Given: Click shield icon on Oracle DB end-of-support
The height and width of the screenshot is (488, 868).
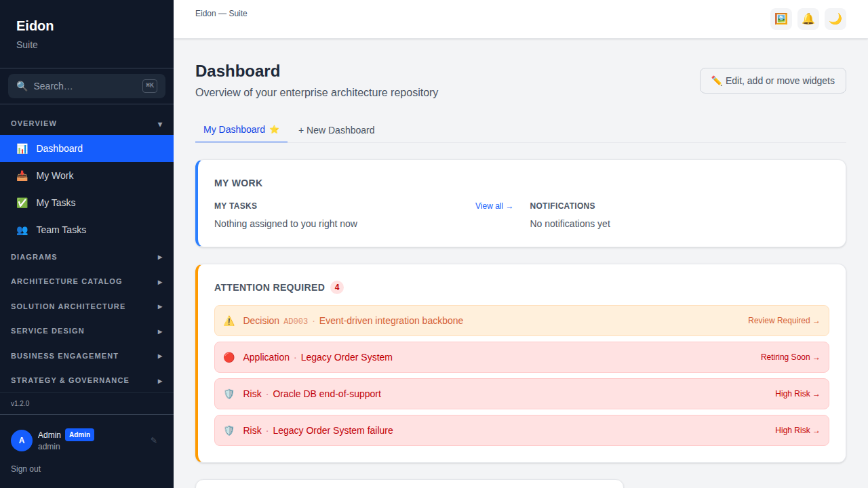Looking at the screenshot, I should pos(229,394).
